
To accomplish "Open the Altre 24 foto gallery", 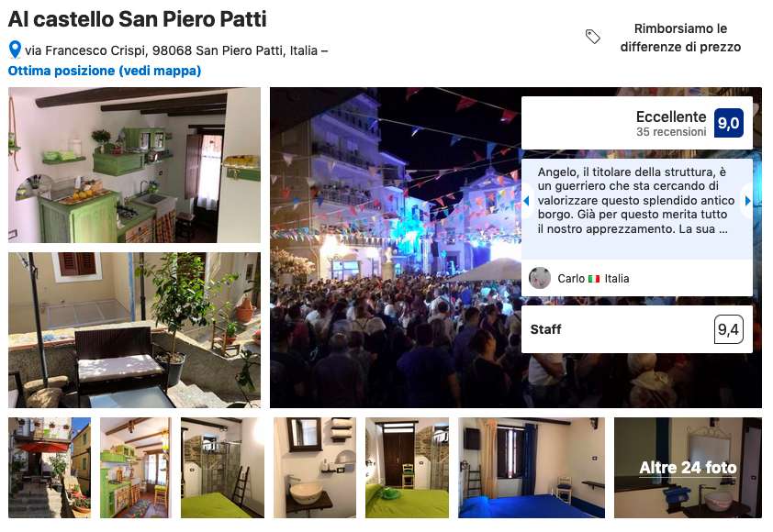I will [x=688, y=468].
